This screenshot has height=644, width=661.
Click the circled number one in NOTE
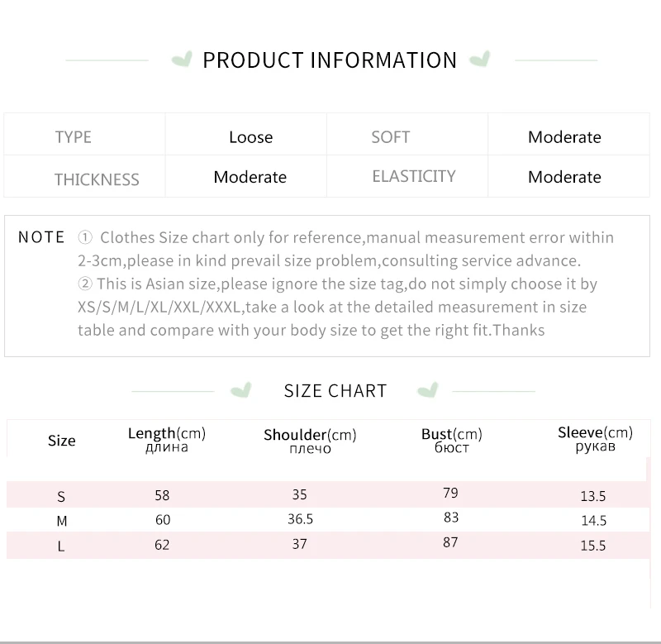pos(85,237)
